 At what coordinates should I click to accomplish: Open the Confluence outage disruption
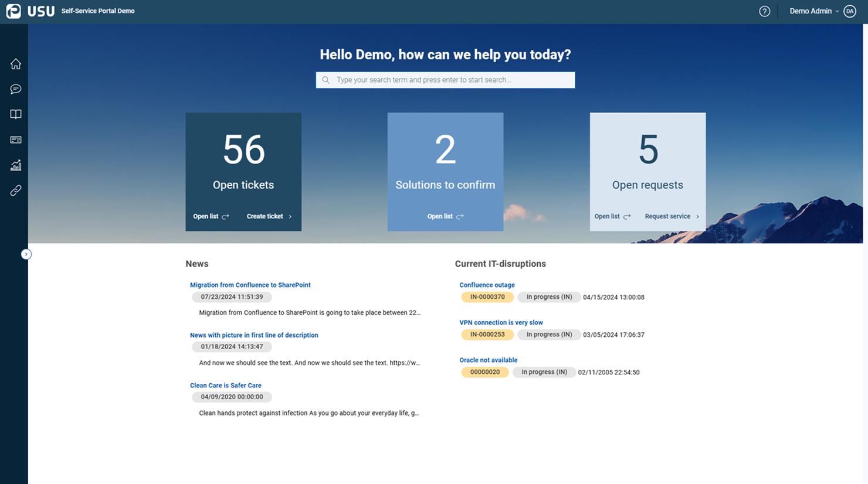(487, 285)
